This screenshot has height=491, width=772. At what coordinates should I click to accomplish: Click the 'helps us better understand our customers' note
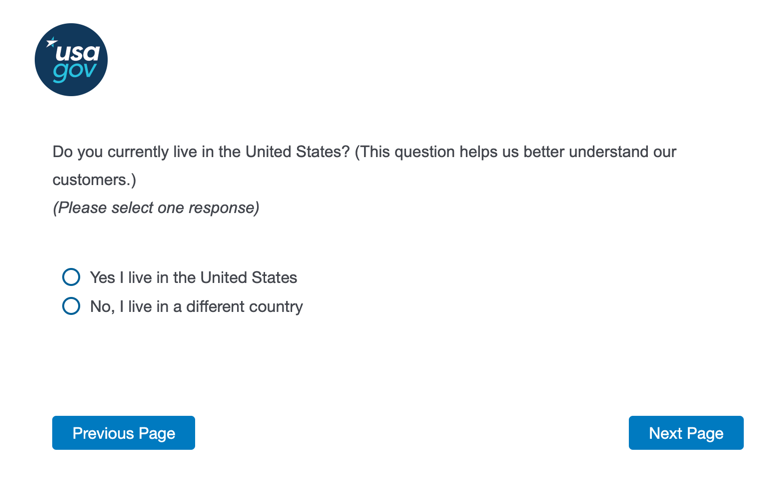[560, 152]
